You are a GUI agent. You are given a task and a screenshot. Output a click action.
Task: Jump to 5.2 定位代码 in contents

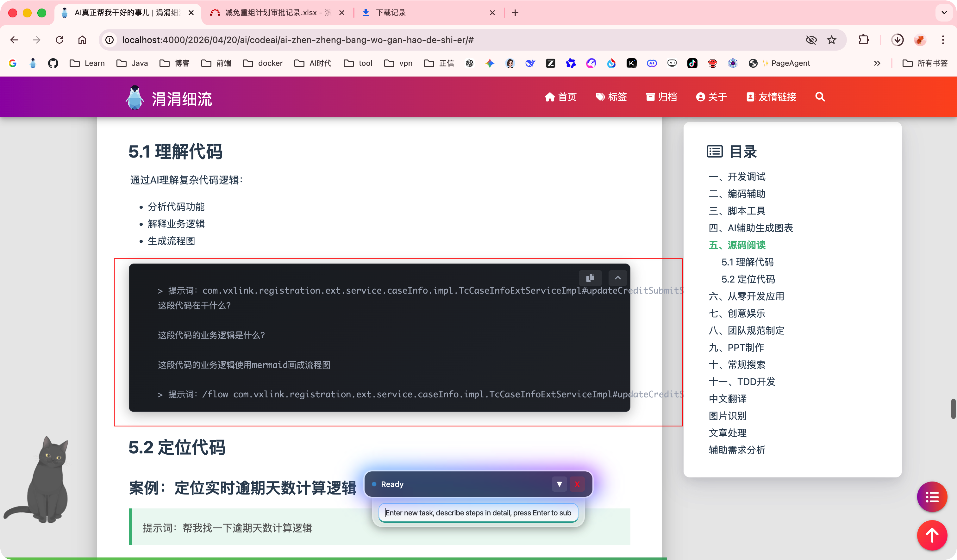748,279
